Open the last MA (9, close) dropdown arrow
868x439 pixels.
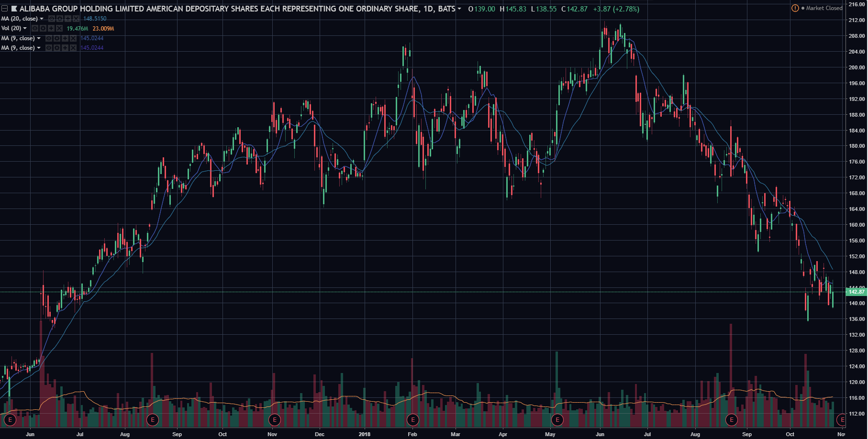39,48
